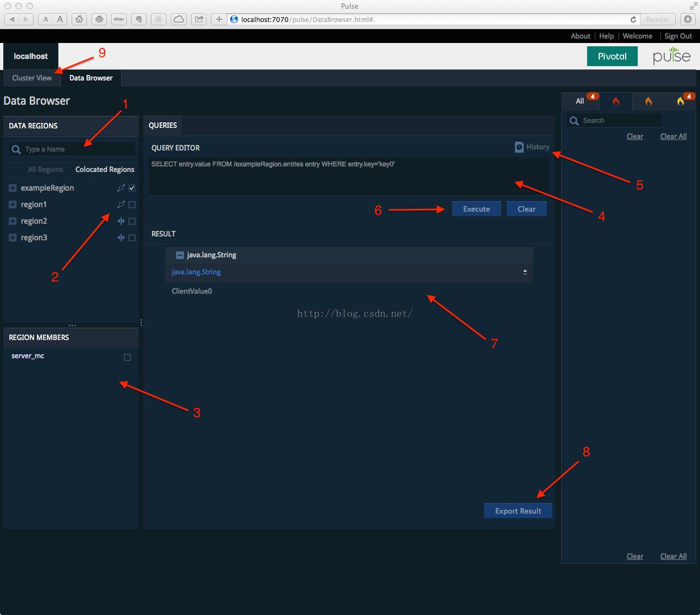The width and height of the screenshot is (700, 615).
Task: Decrease text size with small A button
Action: click(x=46, y=19)
